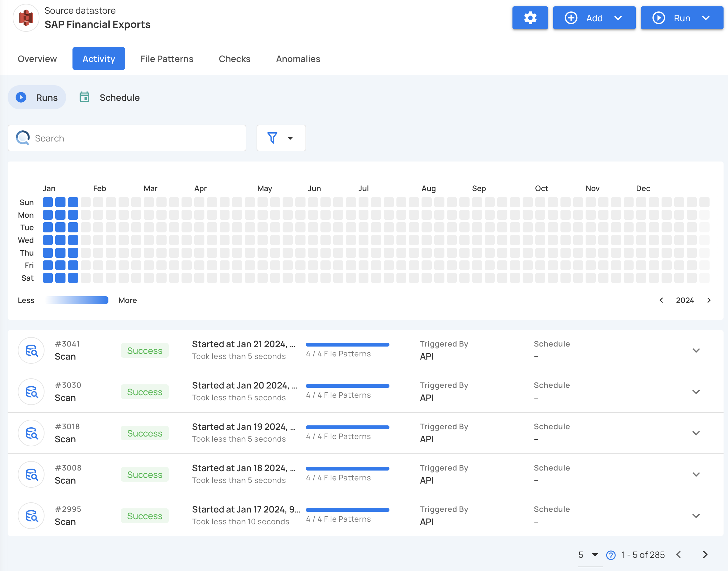Expand run #3008 details
728x571 pixels.
[696, 474]
